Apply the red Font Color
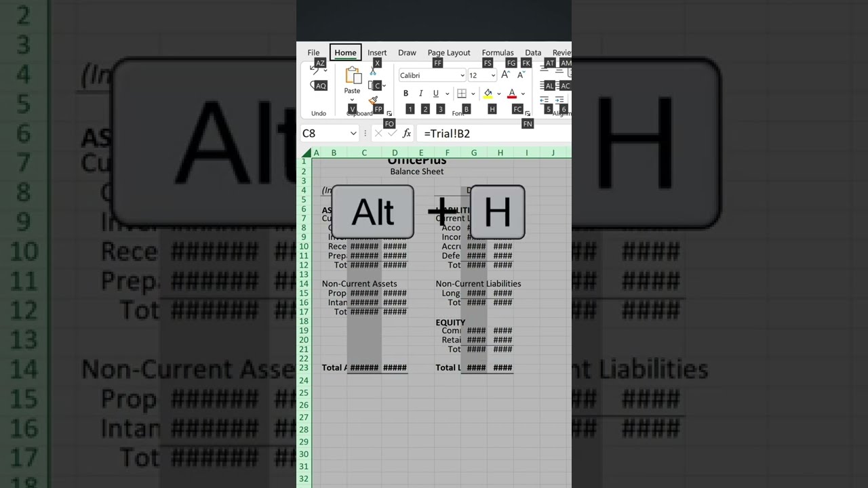This screenshot has width=868, height=488. 512,94
